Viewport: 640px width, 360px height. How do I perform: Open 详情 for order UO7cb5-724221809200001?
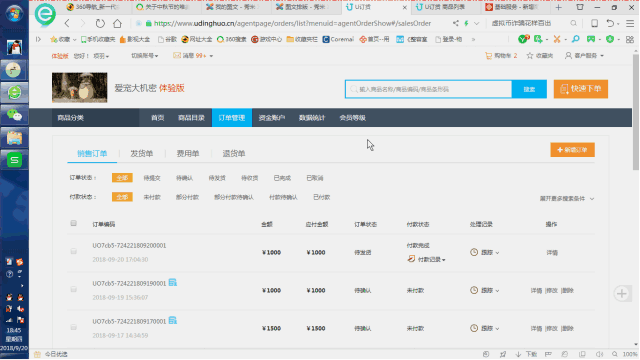coord(552,253)
